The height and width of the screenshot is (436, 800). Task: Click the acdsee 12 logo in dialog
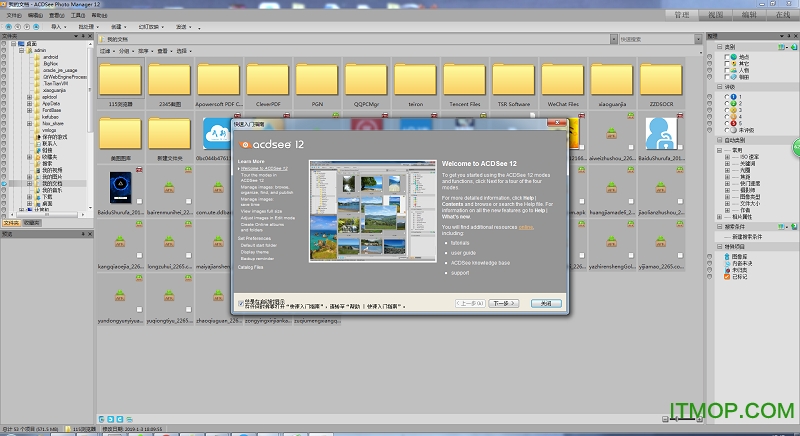pyautogui.click(x=272, y=145)
